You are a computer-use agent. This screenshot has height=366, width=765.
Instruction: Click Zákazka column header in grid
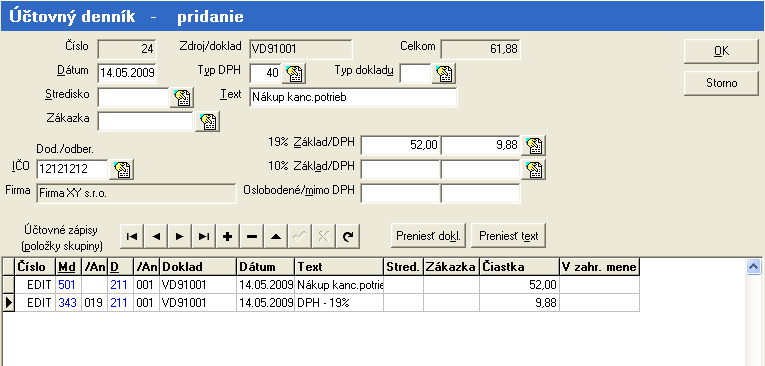point(451,267)
